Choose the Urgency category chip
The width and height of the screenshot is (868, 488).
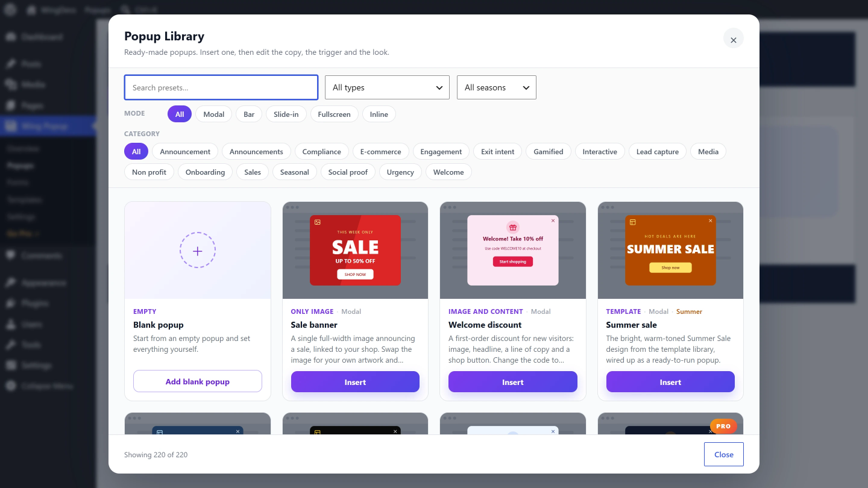[x=400, y=172]
